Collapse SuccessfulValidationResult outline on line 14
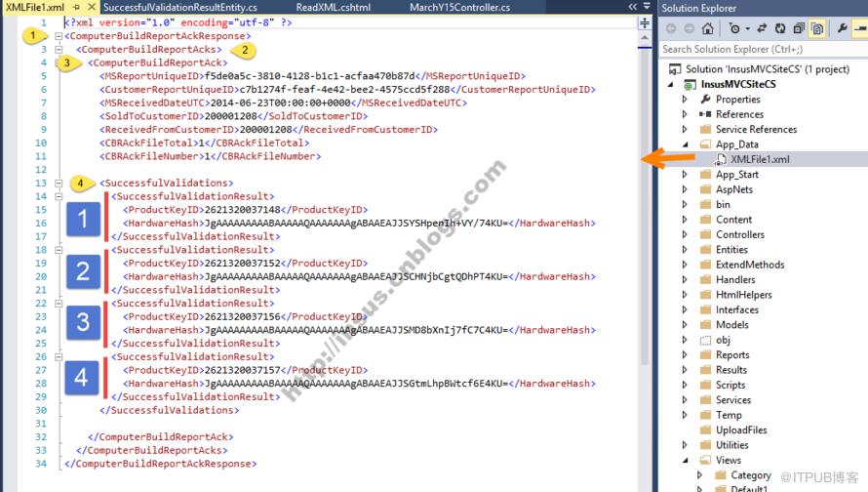Viewport: 868px width, 492px height. pos(59,196)
